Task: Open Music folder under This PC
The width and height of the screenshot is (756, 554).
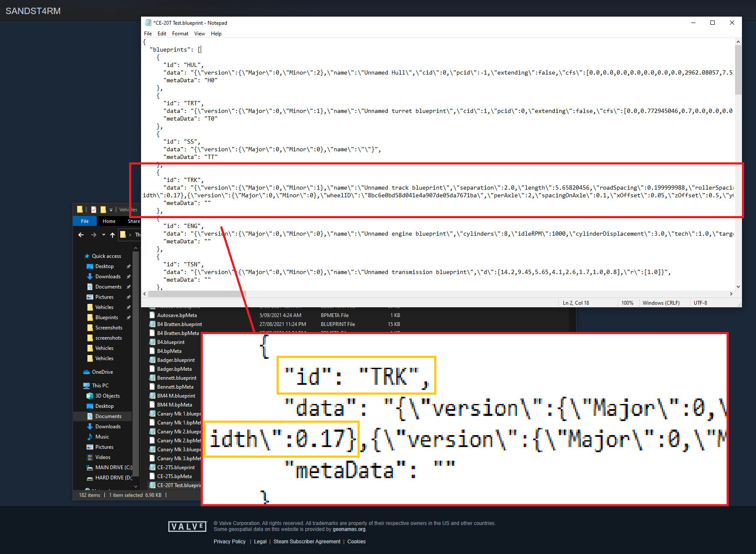Action: 102,437
